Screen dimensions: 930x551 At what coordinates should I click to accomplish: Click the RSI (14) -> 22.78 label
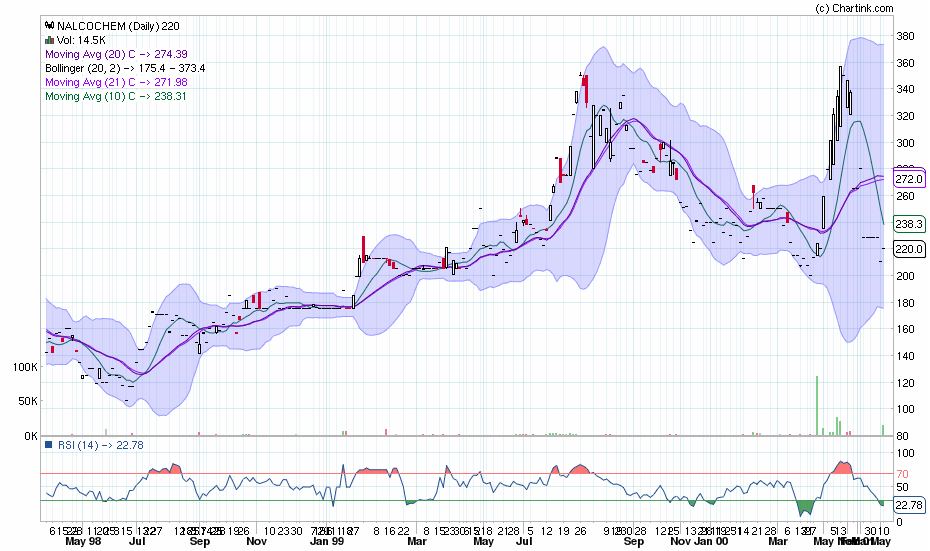(100, 445)
